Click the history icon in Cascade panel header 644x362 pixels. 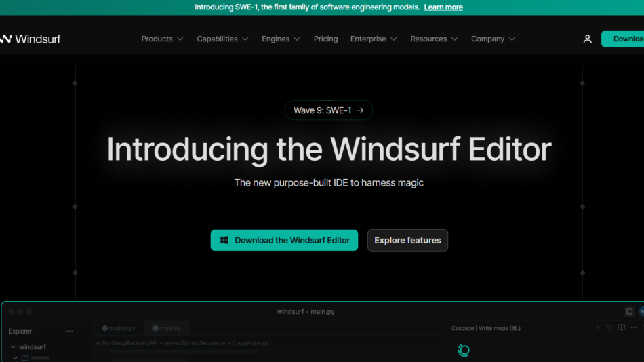[609, 328]
